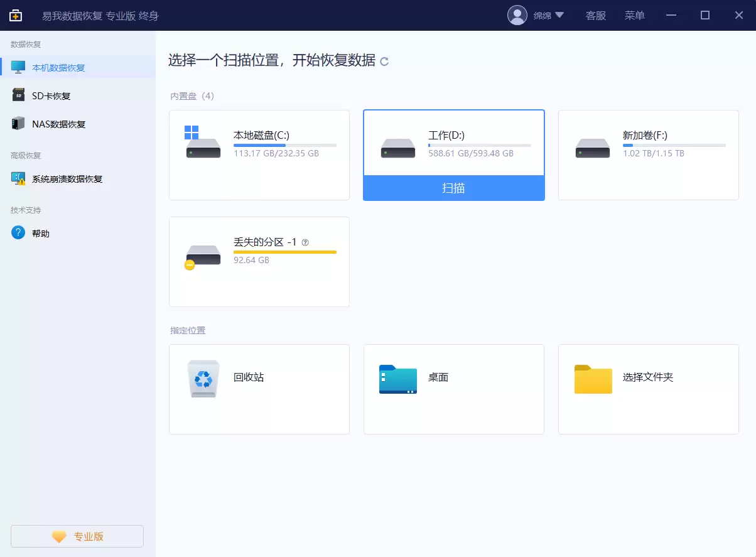Click the app logo in the title bar
Viewport: 756px width, 557px height.
point(15,14)
